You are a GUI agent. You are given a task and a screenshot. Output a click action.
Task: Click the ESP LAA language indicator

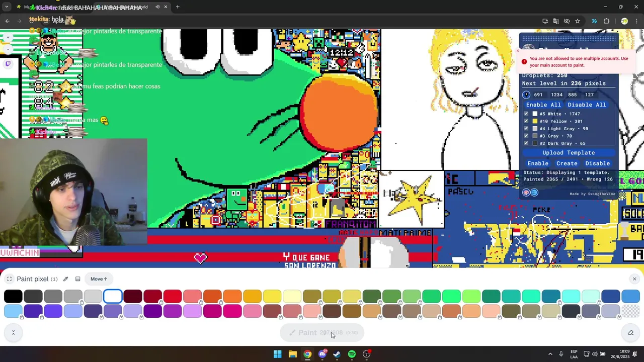pos(574,354)
